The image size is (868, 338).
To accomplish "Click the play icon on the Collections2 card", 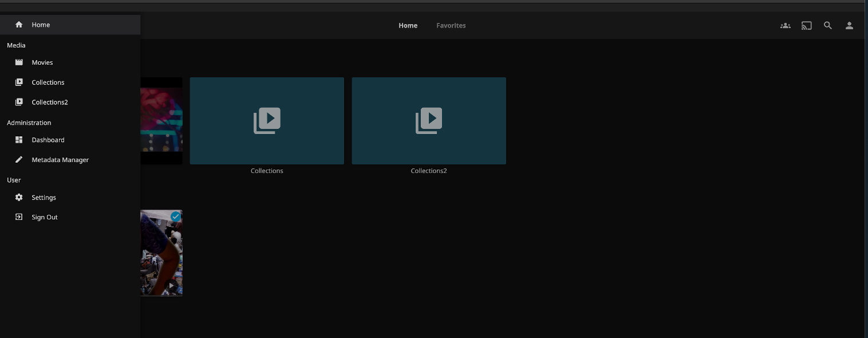I will (429, 121).
